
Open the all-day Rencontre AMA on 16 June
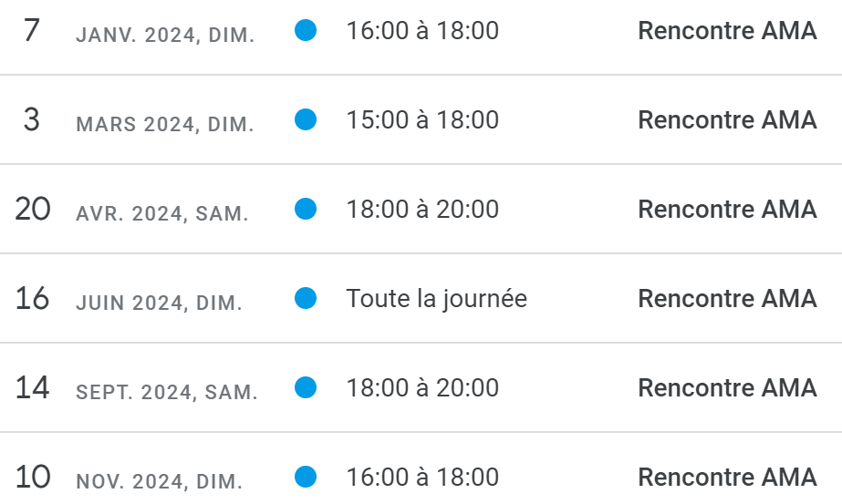click(x=727, y=298)
